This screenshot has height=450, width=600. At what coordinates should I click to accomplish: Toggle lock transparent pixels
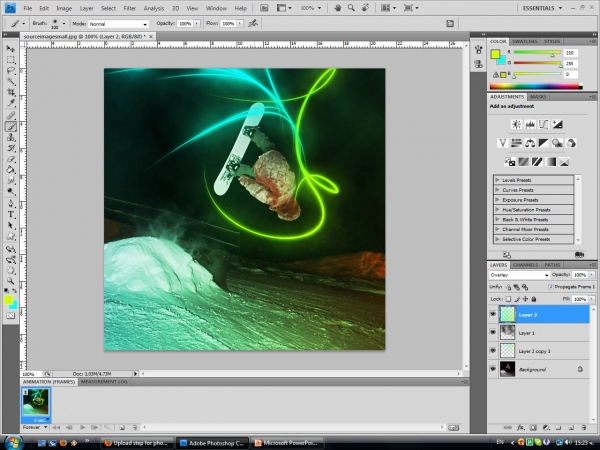[508, 299]
